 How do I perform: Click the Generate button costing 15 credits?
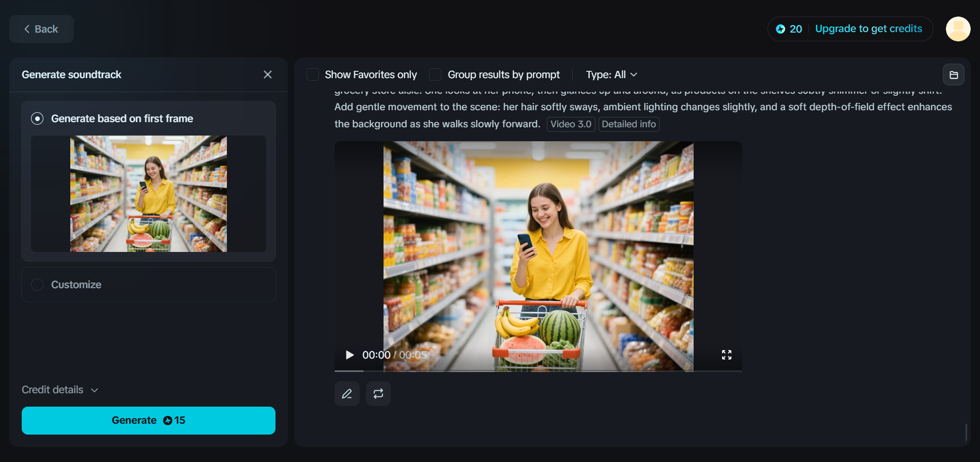(148, 421)
